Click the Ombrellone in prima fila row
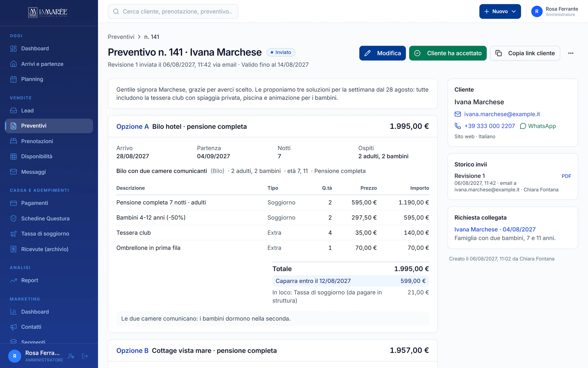The image size is (588, 368). (272, 248)
